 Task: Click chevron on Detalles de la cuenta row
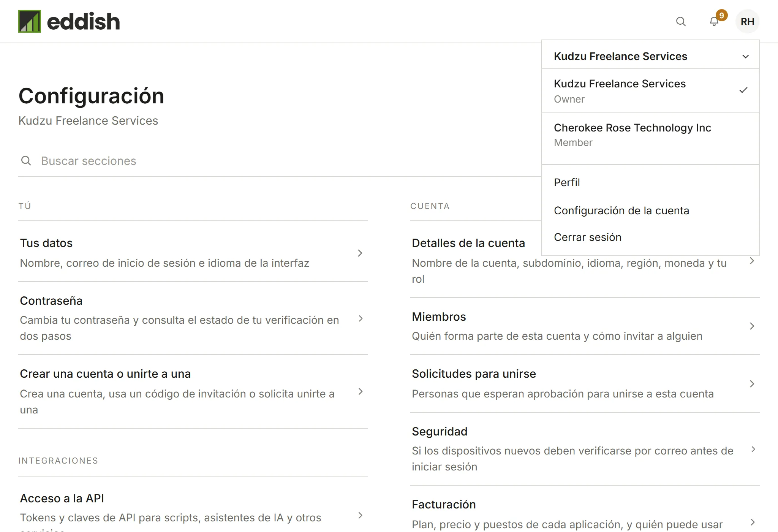[752, 261]
